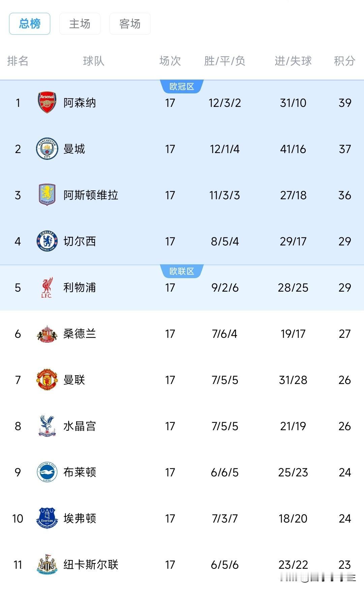The width and height of the screenshot is (364, 590).
Task: Click the 纽卡斯尔联 team name
Action: pyautogui.click(x=91, y=564)
